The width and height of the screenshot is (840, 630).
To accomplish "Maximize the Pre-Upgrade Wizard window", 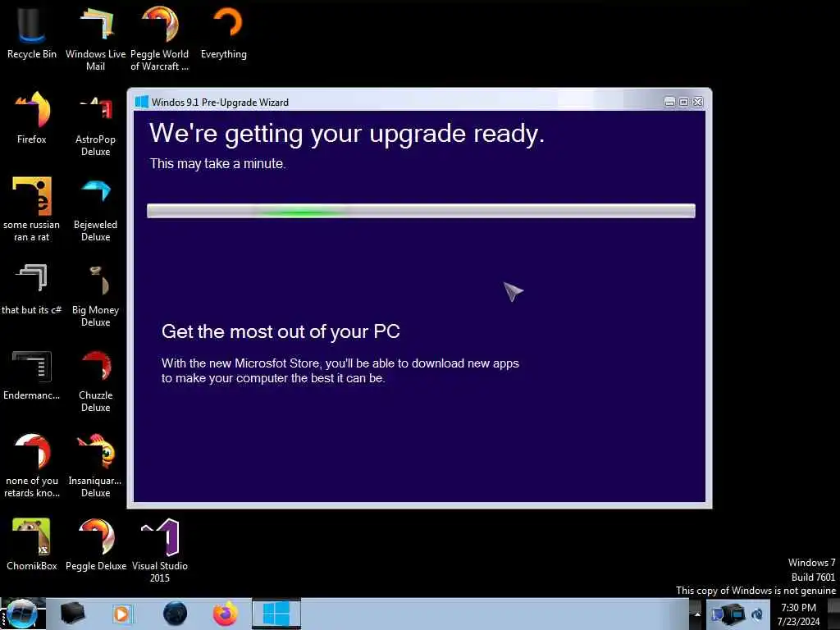I will tap(683, 102).
